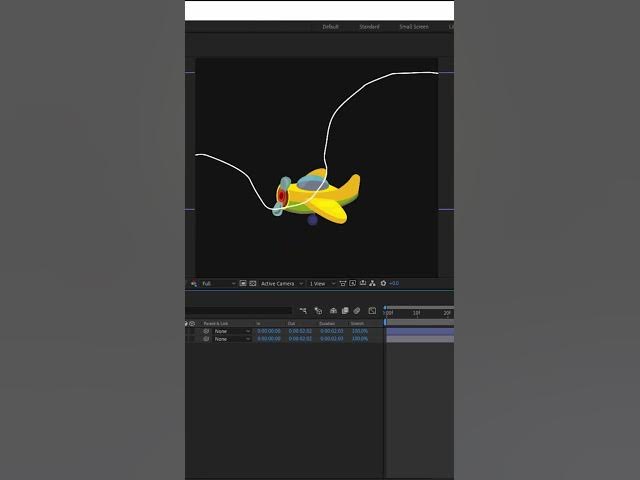
Task: Click the Timeline button in the viewer bar
Action: 362,283
